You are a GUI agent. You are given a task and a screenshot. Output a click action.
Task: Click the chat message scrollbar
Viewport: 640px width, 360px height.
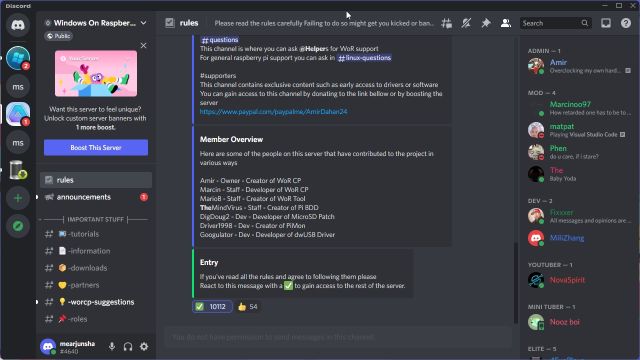click(x=516, y=282)
